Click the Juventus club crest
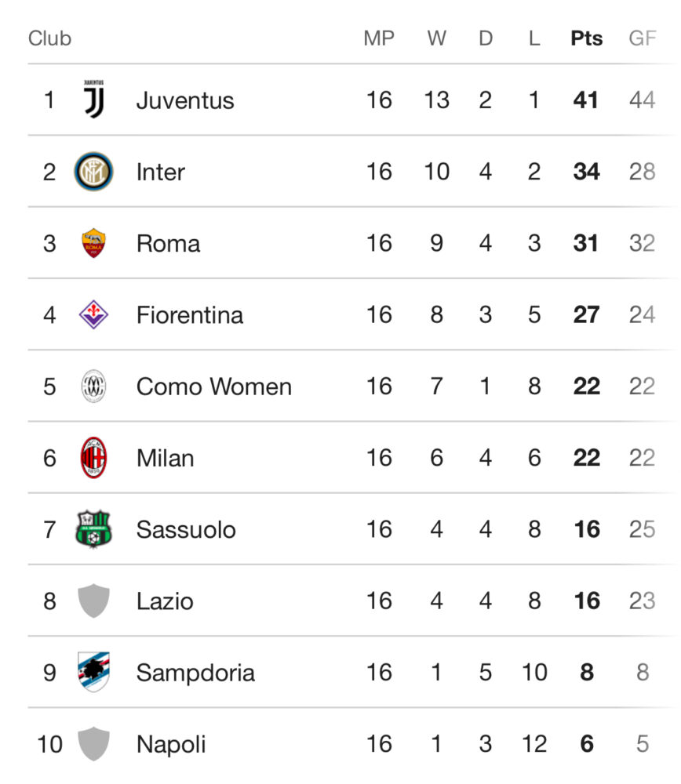This screenshot has height=784, width=681. [93, 100]
